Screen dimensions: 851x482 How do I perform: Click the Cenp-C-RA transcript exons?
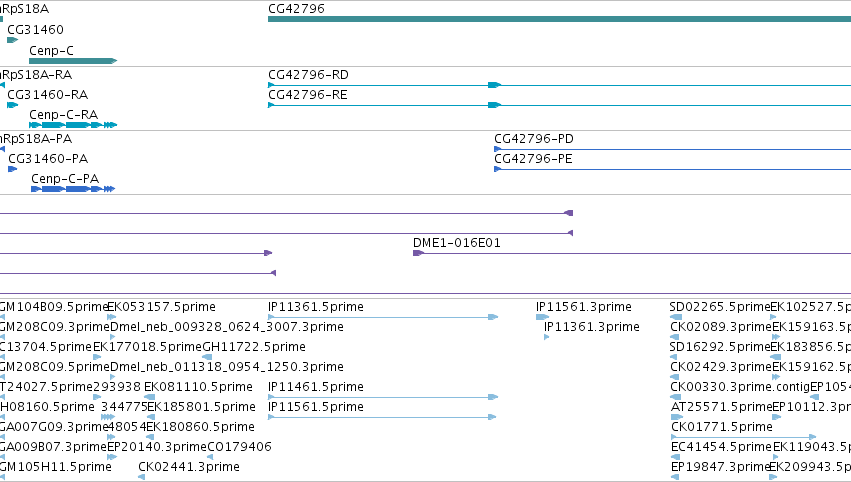tap(73, 125)
